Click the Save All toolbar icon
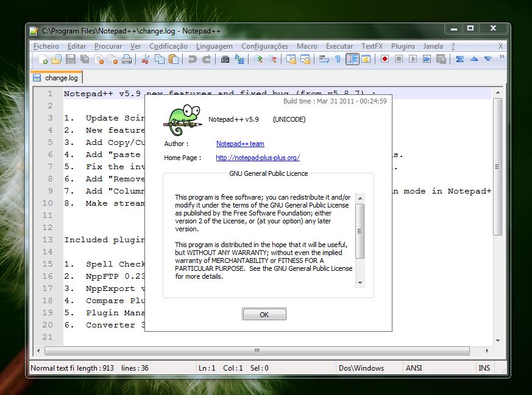 pyautogui.click(x=85, y=60)
